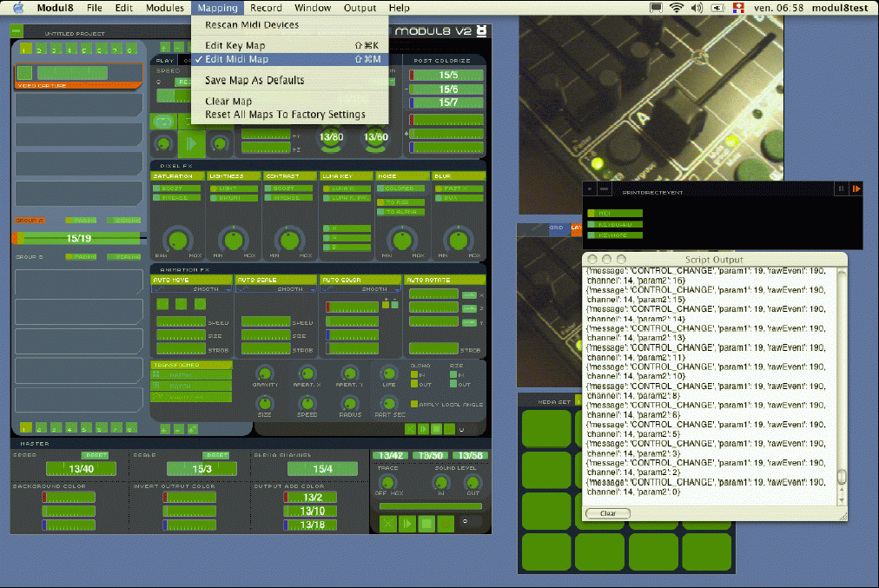The width and height of the screenshot is (879, 588).
Task: Open the Output menu
Action: tap(360, 8)
